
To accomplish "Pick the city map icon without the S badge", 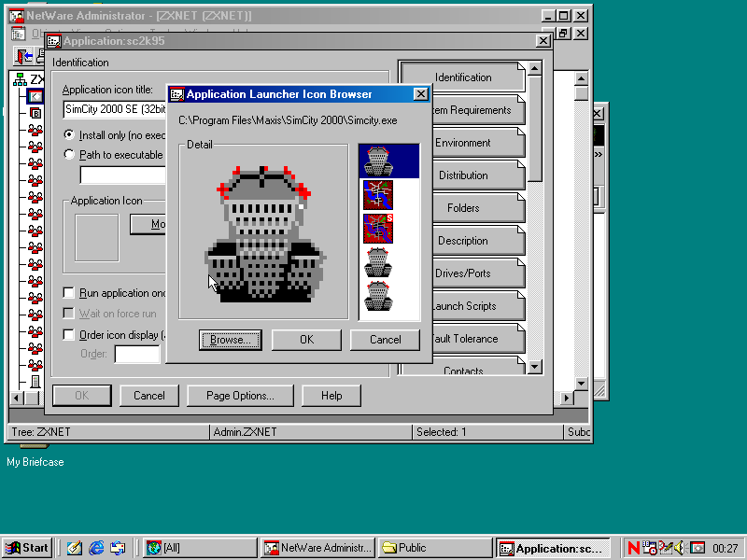I will (x=378, y=195).
